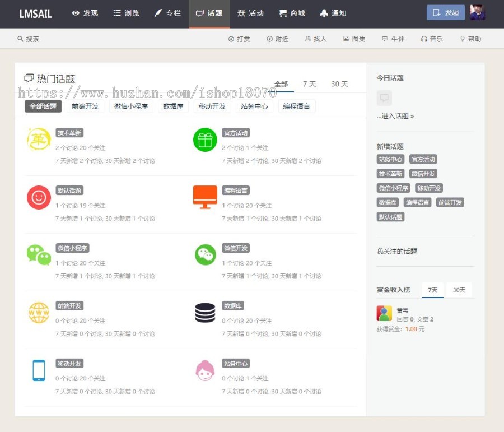Open the 移动开发 blue phone icon
The image size is (504, 432).
[x=39, y=370]
